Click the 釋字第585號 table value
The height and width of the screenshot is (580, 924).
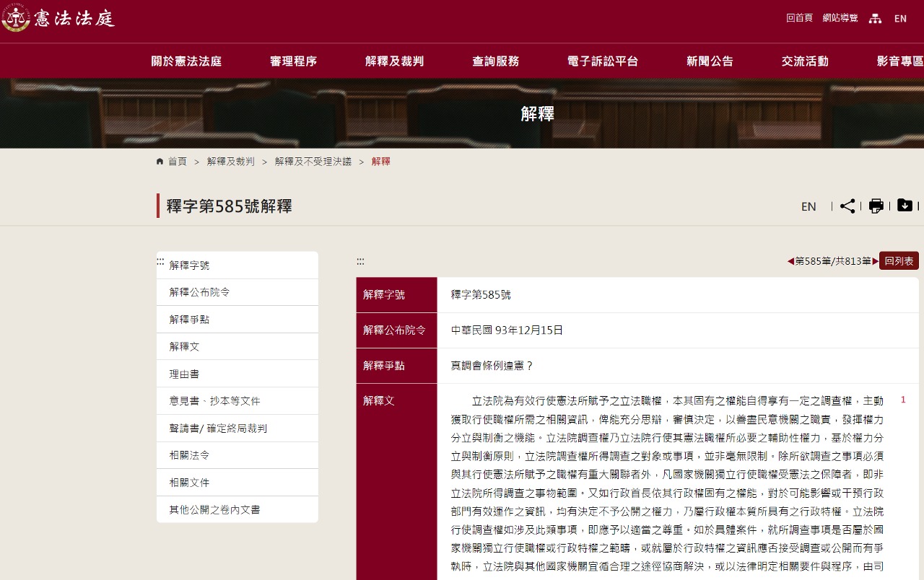tap(481, 295)
